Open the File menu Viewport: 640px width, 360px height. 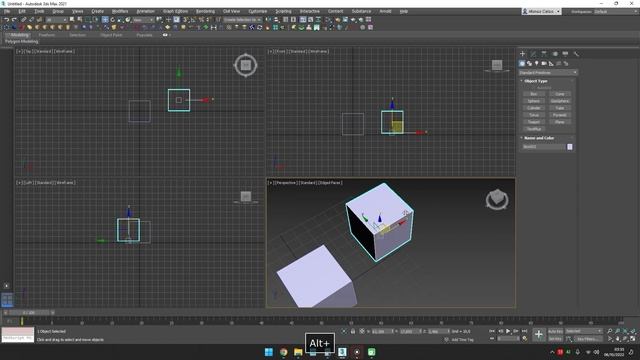(7, 11)
